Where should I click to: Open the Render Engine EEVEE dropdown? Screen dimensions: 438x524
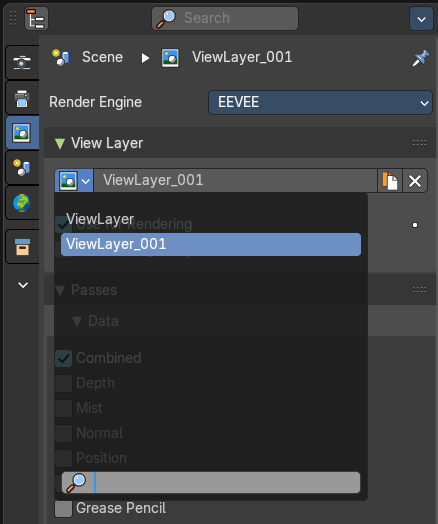pos(320,102)
